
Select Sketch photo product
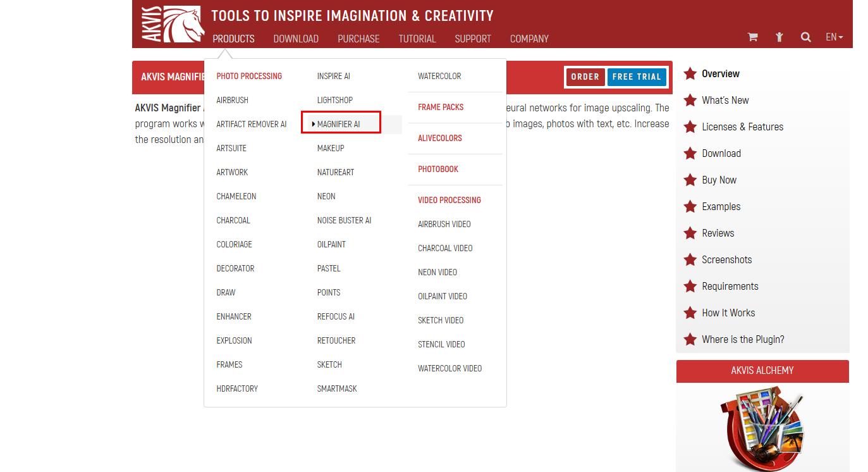(329, 364)
